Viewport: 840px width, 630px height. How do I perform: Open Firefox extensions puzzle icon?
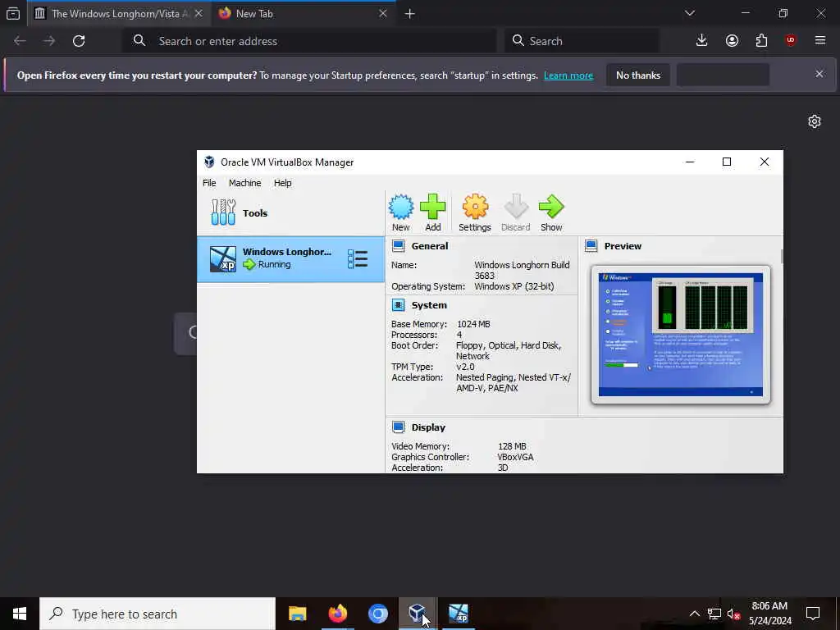coord(761,41)
